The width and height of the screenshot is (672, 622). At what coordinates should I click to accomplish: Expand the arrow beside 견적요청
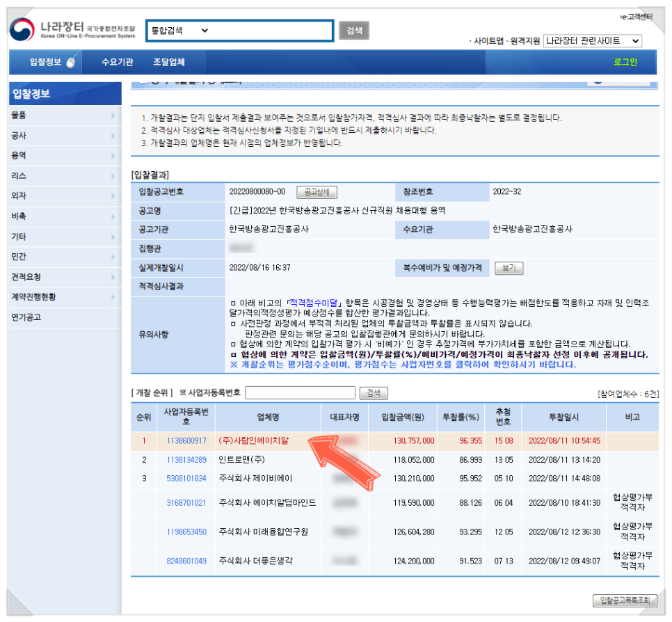coord(113,278)
